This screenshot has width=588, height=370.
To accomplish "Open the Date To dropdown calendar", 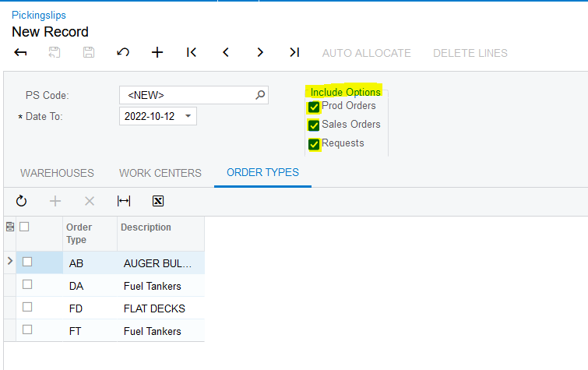I will coord(188,116).
